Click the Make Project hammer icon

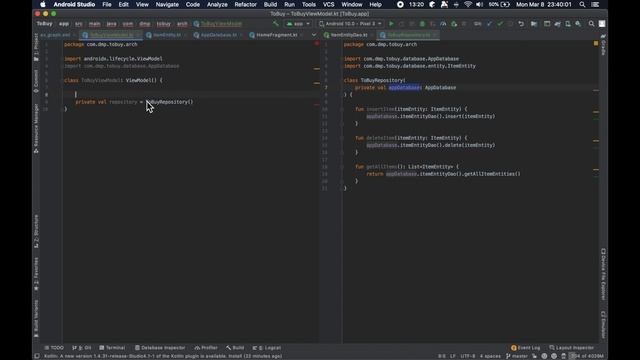pos(276,24)
